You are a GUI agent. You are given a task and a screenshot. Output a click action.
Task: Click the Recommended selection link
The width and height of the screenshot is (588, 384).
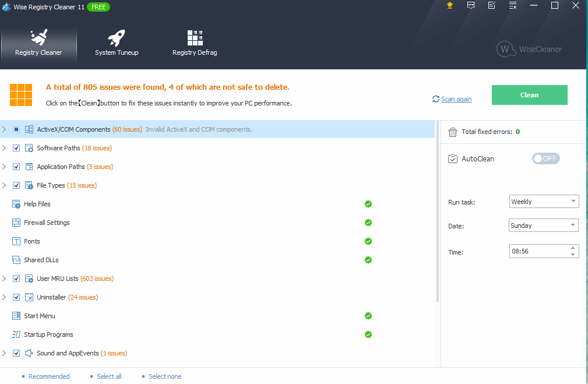pos(49,376)
